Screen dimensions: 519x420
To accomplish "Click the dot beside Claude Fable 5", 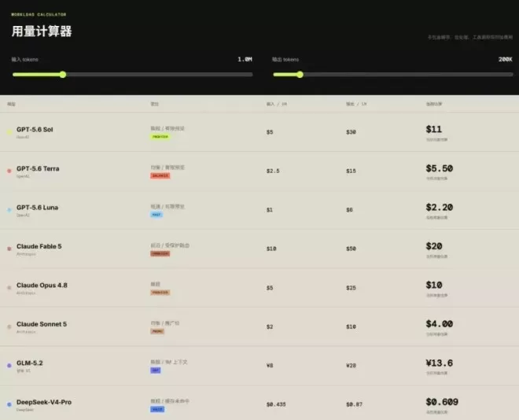I will [9, 249].
